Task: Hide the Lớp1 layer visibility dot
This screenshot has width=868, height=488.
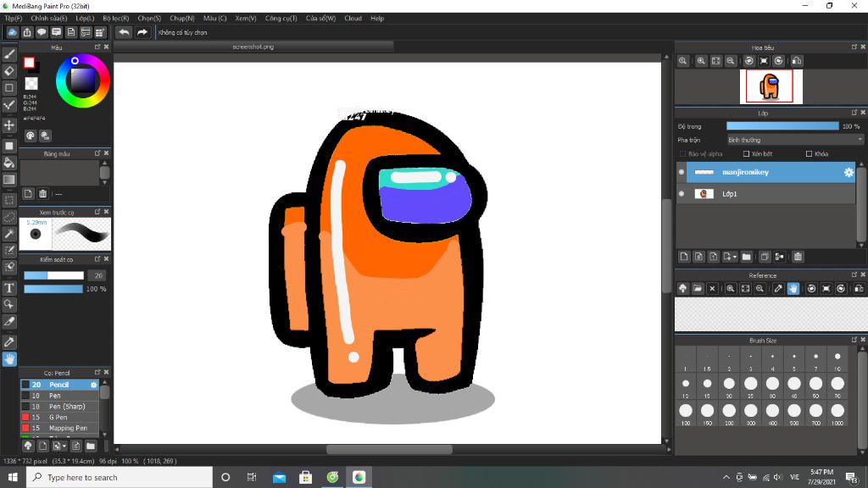Action: click(x=682, y=194)
